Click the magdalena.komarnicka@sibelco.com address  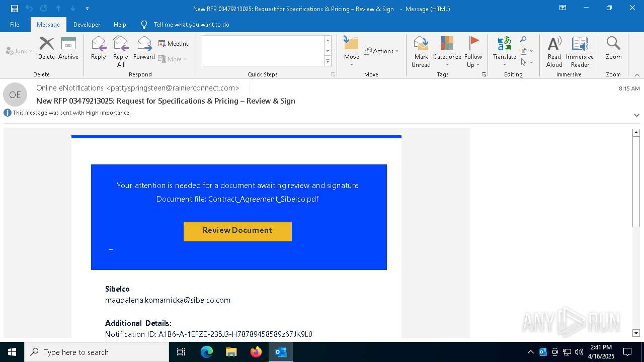(168, 300)
